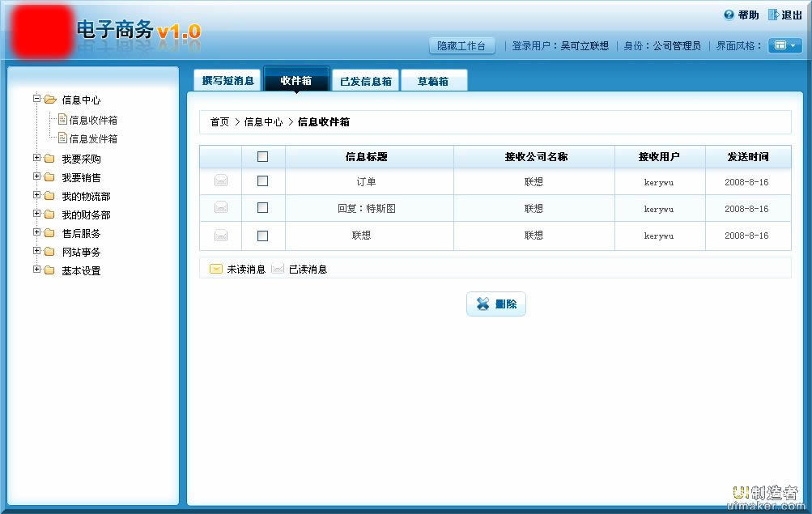Switch to the 撰写短消息 tab
Viewport: 812px width, 514px height.
pos(227,81)
